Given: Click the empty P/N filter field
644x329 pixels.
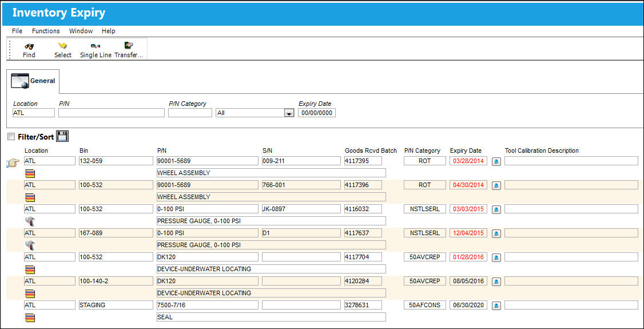Looking at the screenshot, I should coord(112,113).
